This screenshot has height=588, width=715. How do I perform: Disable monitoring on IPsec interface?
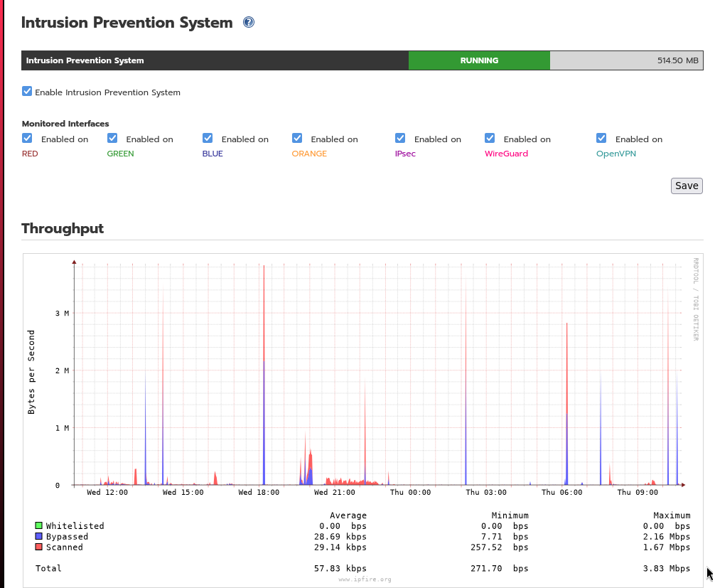(x=400, y=138)
